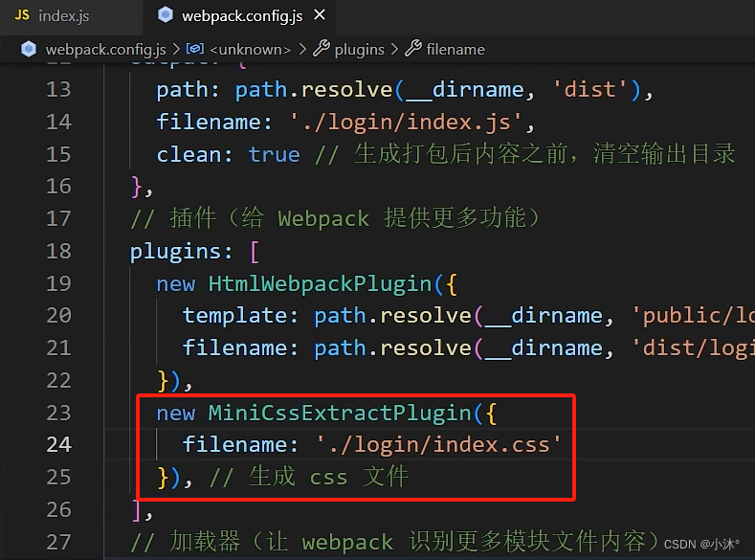The height and width of the screenshot is (560, 755).
Task: Click the wrench icon beside filename breadcrumb
Action: 413,49
